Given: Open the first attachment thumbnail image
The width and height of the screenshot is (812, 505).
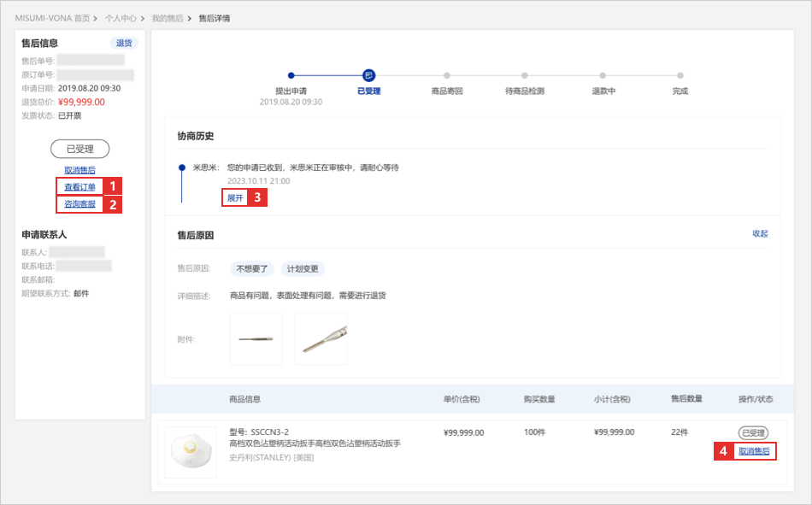Looking at the screenshot, I should pyautogui.click(x=256, y=338).
